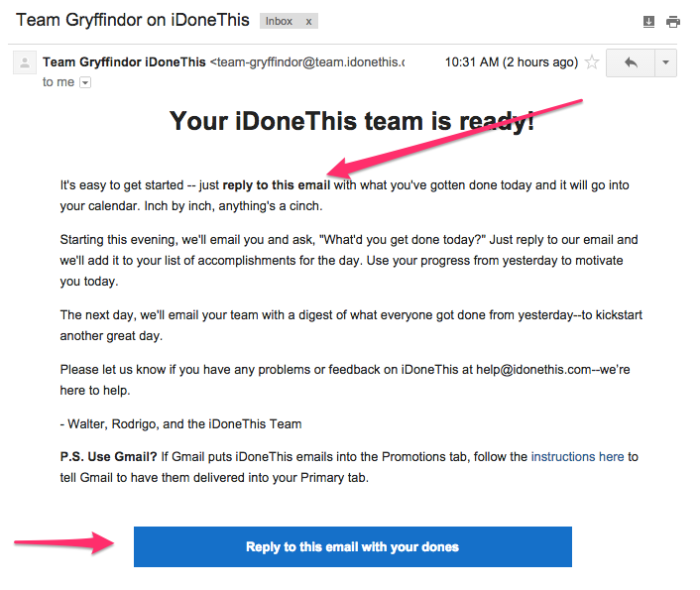The width and height of the screenshot is (700, 590).
Task: Expand the 'to me' details dropdown
Action: [x=85, y=82]
